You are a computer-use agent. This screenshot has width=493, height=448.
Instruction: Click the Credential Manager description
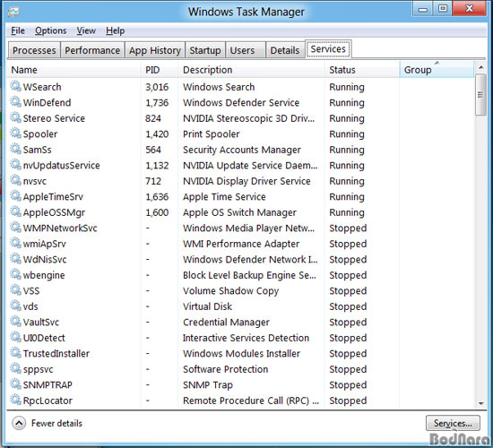pyautogui.click(x=226, y=323)
